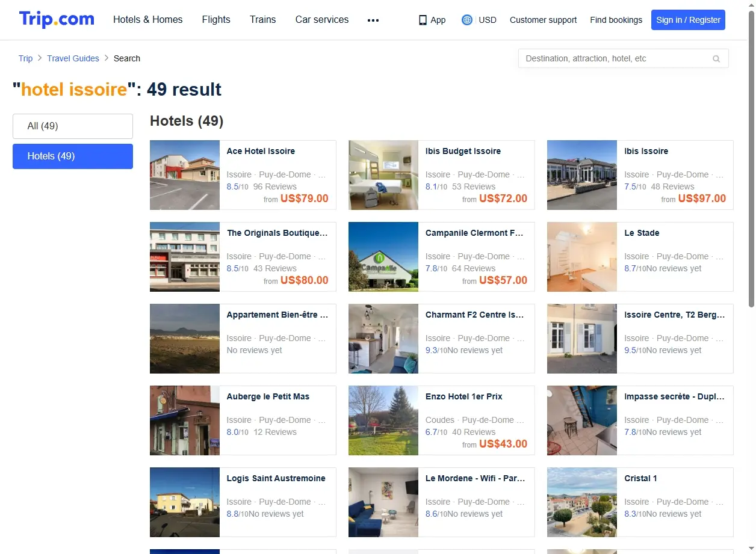Open Issoire Centre, T2 photo

point(582,339)
